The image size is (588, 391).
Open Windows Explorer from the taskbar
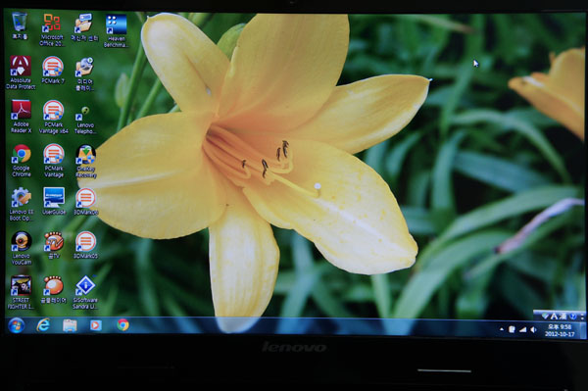click(70, 325)
